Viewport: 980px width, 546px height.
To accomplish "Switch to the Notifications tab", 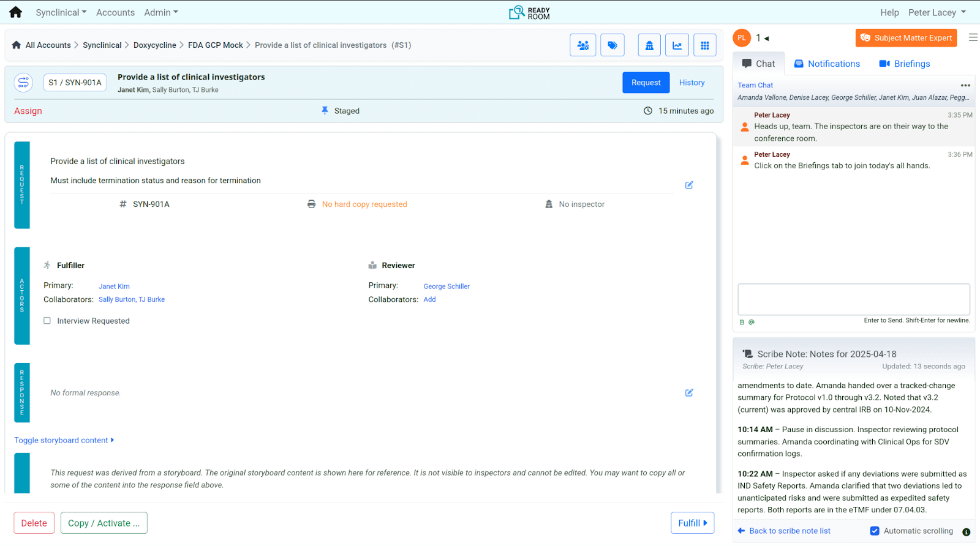I will [x=827, y=64].
